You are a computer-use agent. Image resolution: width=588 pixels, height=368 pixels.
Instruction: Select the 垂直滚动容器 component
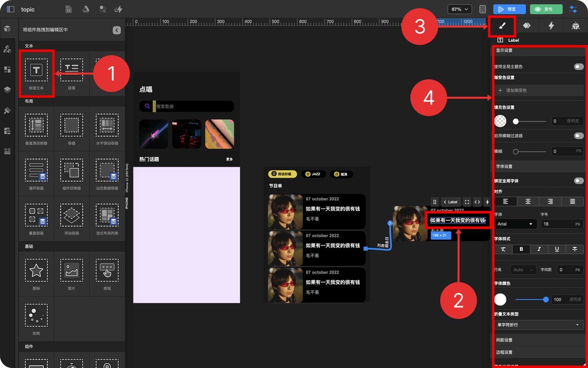pos(36,128)
